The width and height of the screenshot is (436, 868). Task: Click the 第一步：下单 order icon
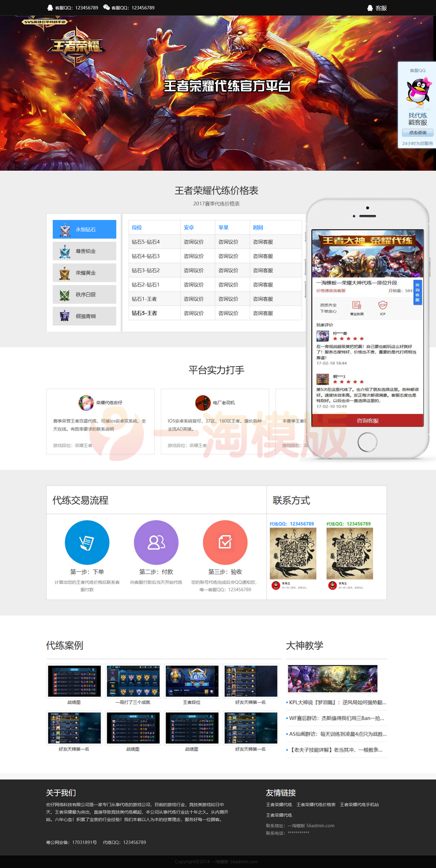point(87,542)
